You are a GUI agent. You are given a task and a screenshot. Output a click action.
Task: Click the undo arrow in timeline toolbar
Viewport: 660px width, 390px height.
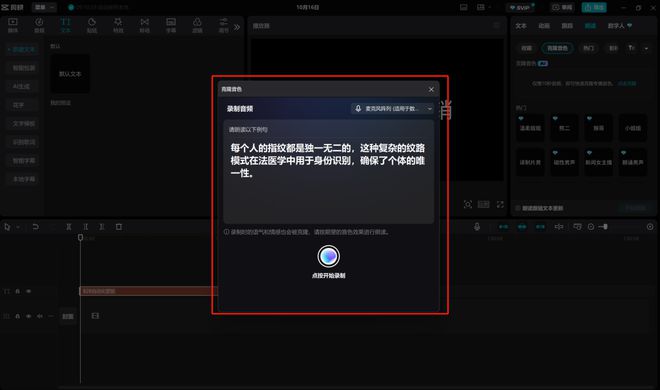click(x=35, y=227)
